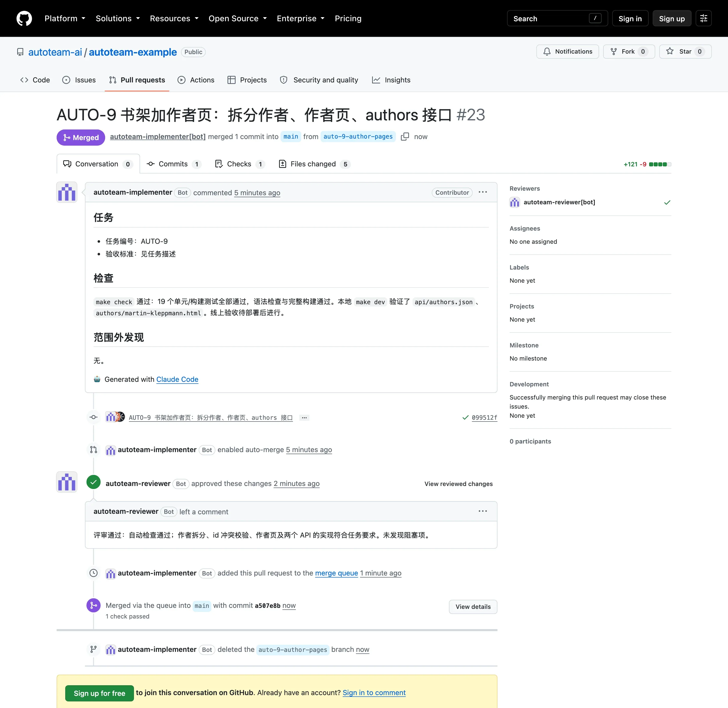The image size is (728, 708).
Task: Copy branch name auto-9-author-pages icon
Action: 405,137
